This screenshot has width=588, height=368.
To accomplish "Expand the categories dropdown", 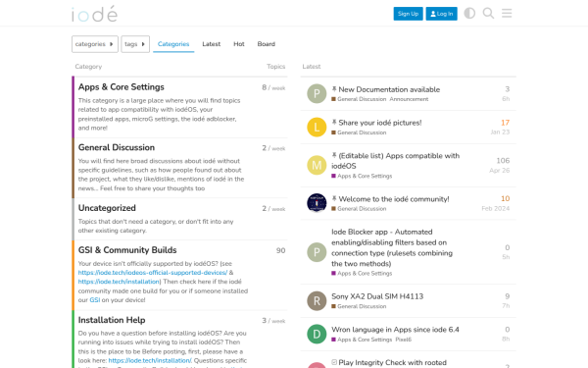I will (95, 44).
